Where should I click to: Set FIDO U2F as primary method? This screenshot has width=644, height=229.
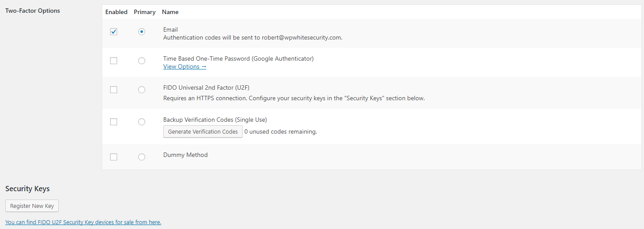click(141, 90)
